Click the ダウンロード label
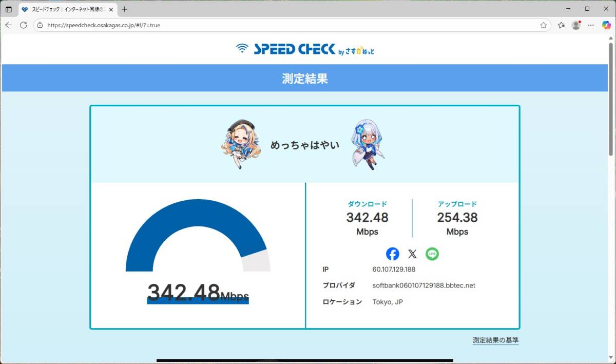 tap(368, 204)
